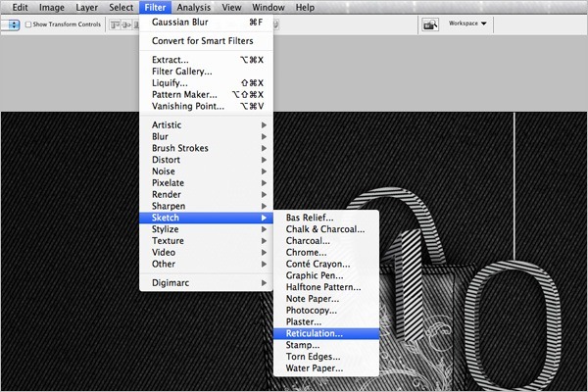588x392 pixels.
Task: Click the Align Top Edges icon
Action: 115,24
